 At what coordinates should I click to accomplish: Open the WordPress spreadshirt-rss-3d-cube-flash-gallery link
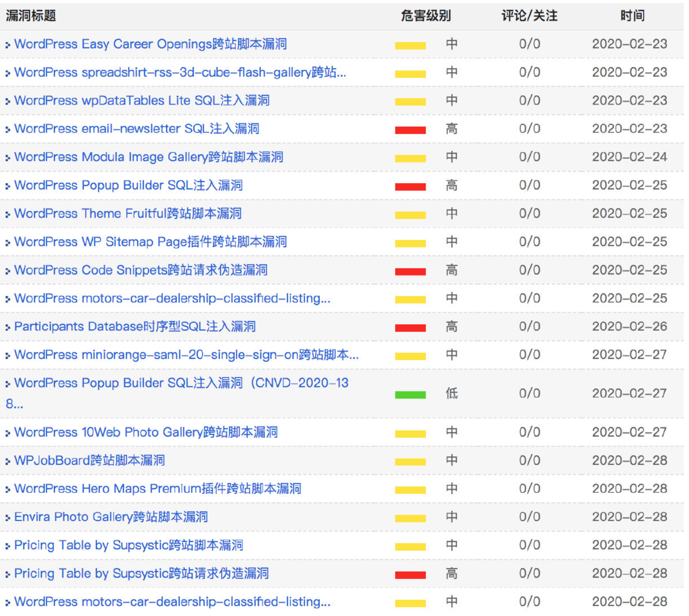point(180,72)
